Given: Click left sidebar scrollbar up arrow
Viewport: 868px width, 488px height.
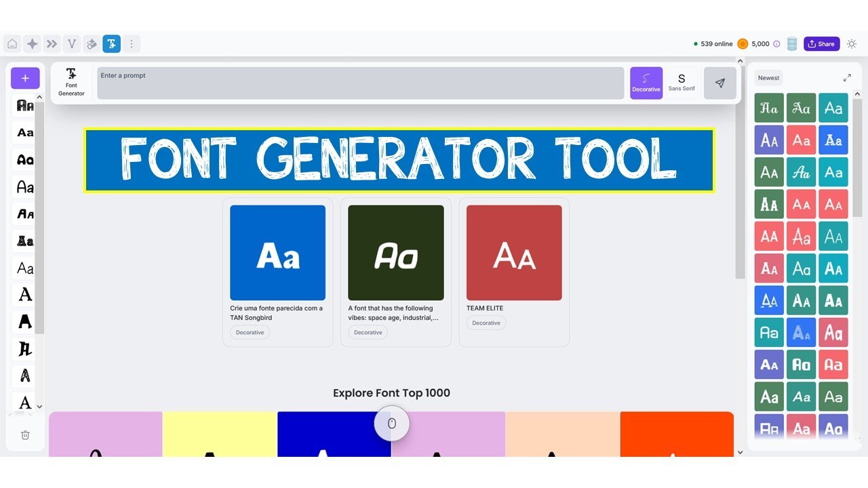Looking at the screenshot, I should (39, 97).
